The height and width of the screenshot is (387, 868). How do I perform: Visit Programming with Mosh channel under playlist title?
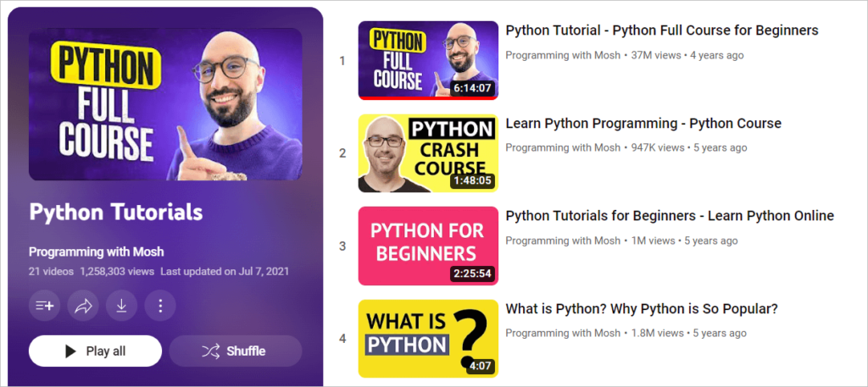(96, 252)
